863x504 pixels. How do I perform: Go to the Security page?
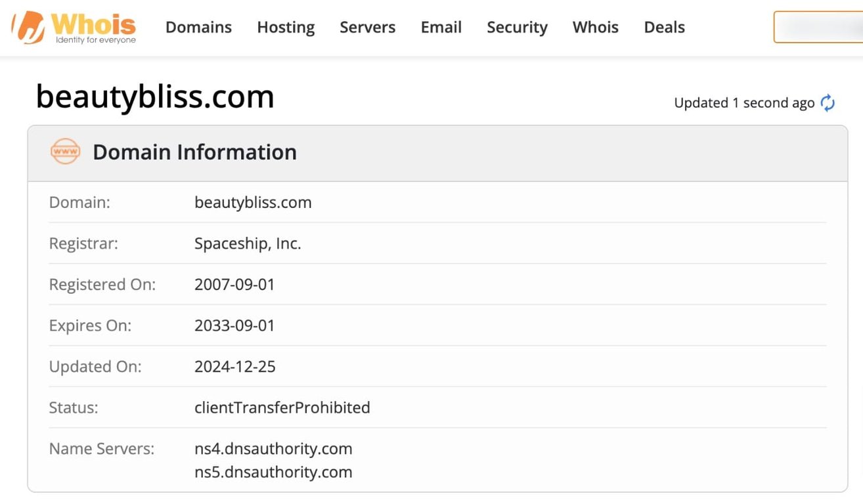coord(517,27)
